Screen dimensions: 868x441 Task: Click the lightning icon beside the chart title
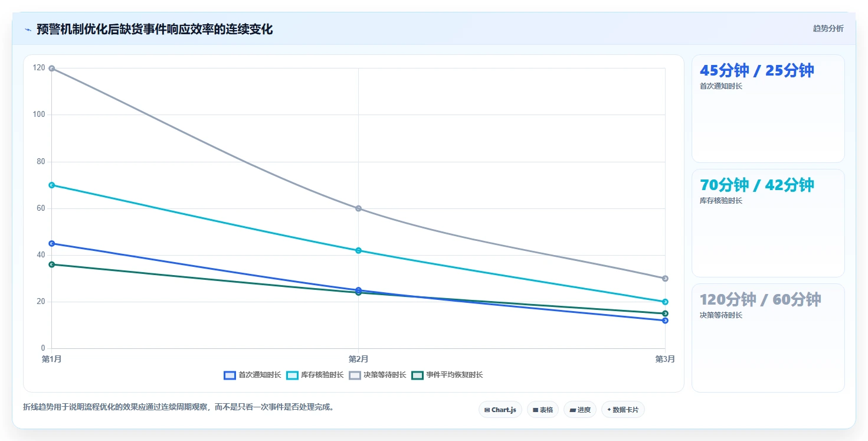[28, 30]
